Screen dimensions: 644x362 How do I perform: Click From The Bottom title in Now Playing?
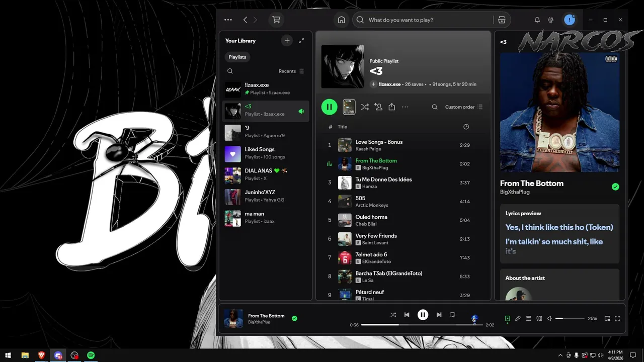tap(532, 184)
